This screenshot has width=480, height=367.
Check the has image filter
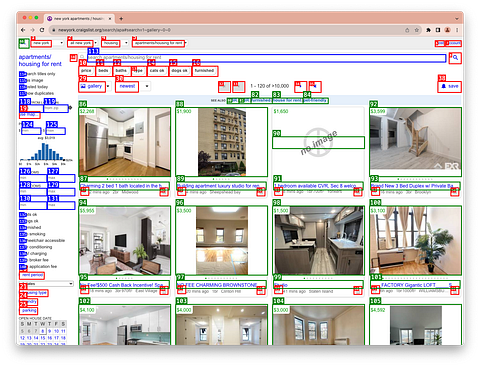(22, 80)
